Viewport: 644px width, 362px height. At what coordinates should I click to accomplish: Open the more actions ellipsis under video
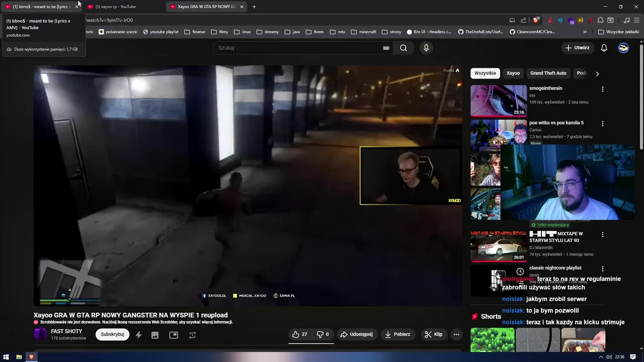coord(456,334)
